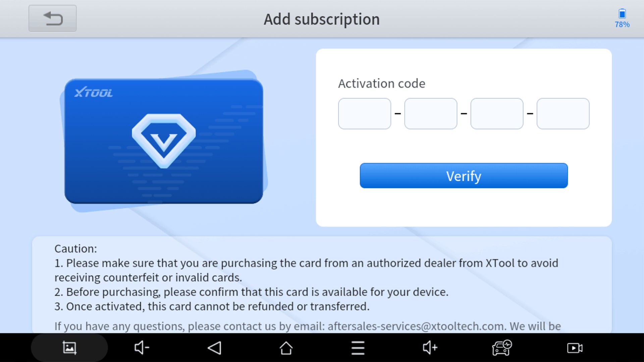Click the battery percentage indicator top right
The height and width of the screenshot is (362, 644).
622,18
